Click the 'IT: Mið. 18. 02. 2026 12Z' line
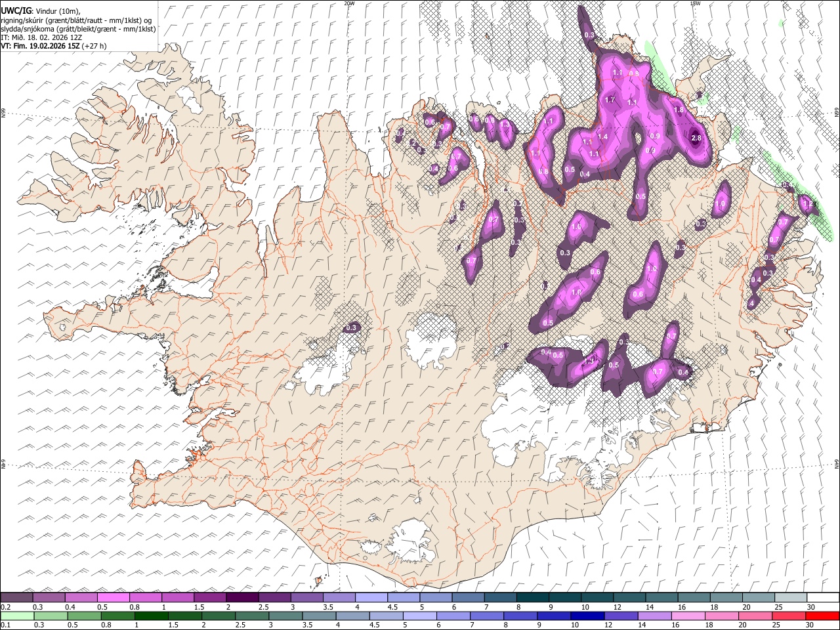The width and height of the screenshot is (840, 630). (x=41, y=37)
